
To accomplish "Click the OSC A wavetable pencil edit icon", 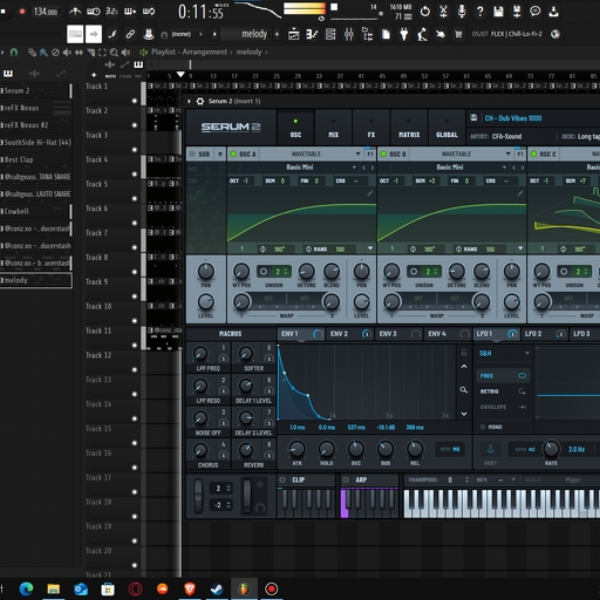I will point(370,194).
